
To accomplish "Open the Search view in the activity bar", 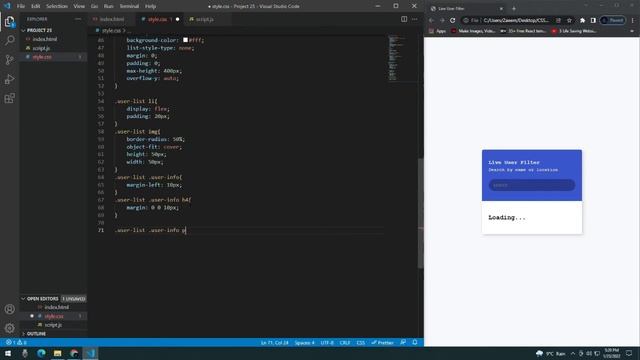I will [x=9, y=40].
